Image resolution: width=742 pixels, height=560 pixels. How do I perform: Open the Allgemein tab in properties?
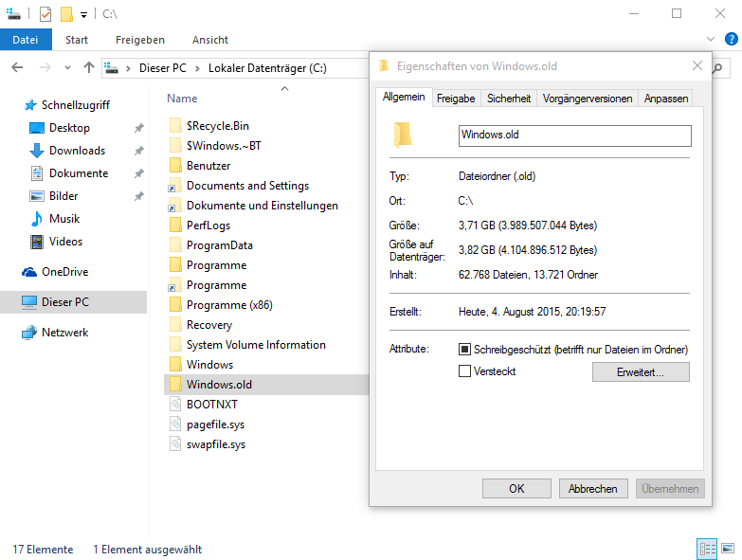404,97
